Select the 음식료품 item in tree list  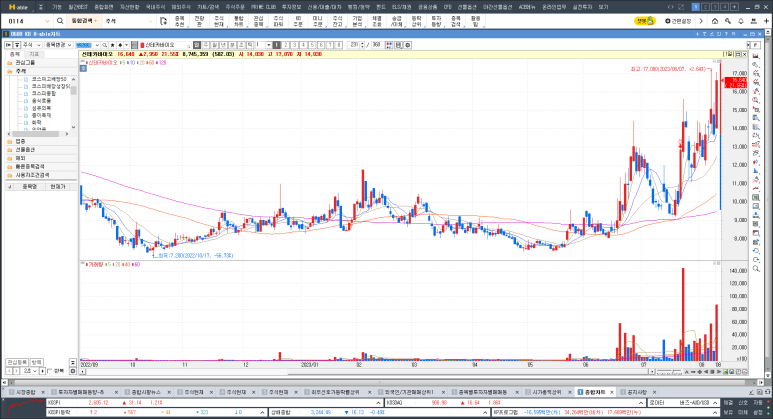(41, 101)
